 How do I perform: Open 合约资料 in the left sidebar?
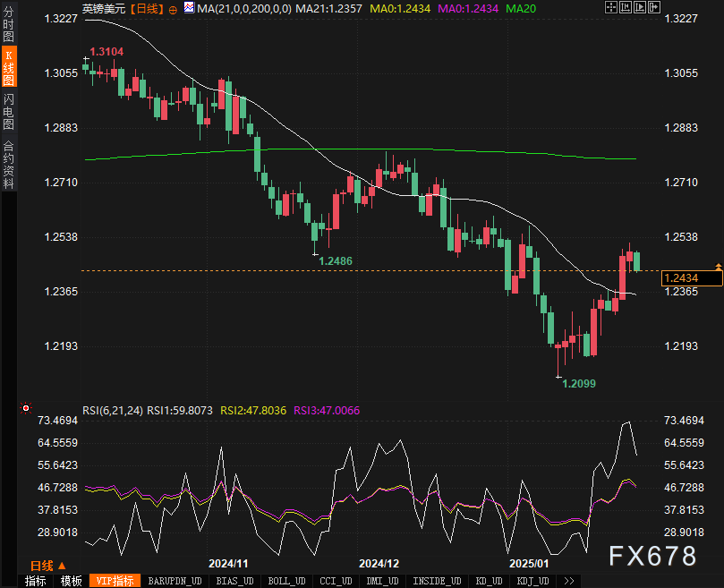pyautogui.click(x=8, y=164)
